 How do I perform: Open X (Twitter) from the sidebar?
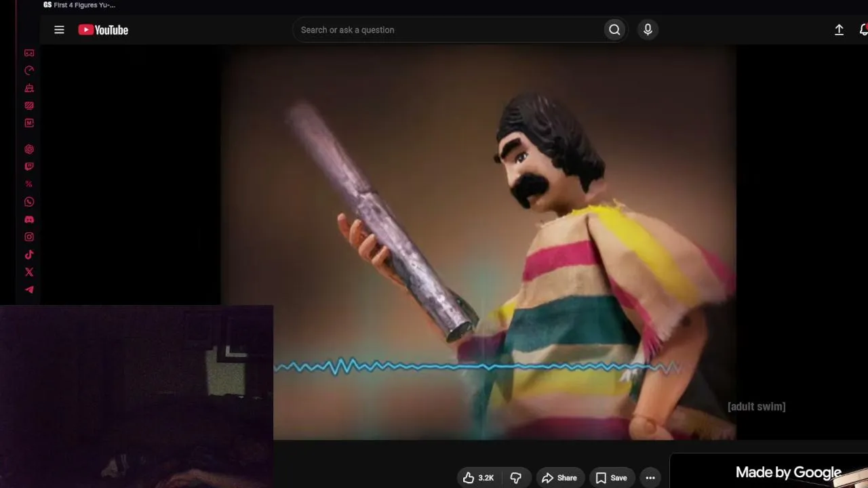pos(29,272)
